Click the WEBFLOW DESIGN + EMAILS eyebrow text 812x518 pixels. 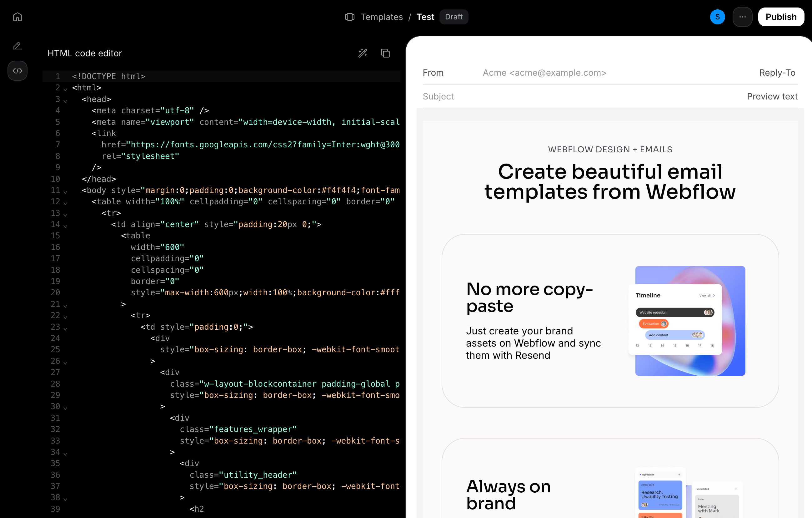coord(610,149)
